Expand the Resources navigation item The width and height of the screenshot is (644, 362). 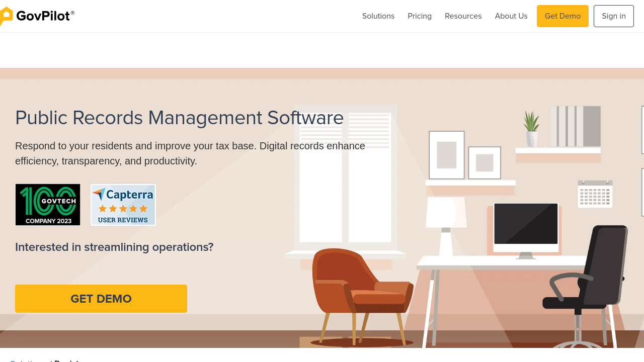pos(463,16)
